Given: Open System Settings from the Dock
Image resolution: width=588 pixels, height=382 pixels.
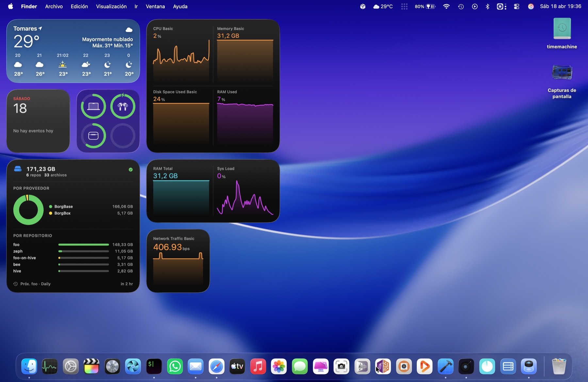Looking at the screenshot, I should 70,366.
